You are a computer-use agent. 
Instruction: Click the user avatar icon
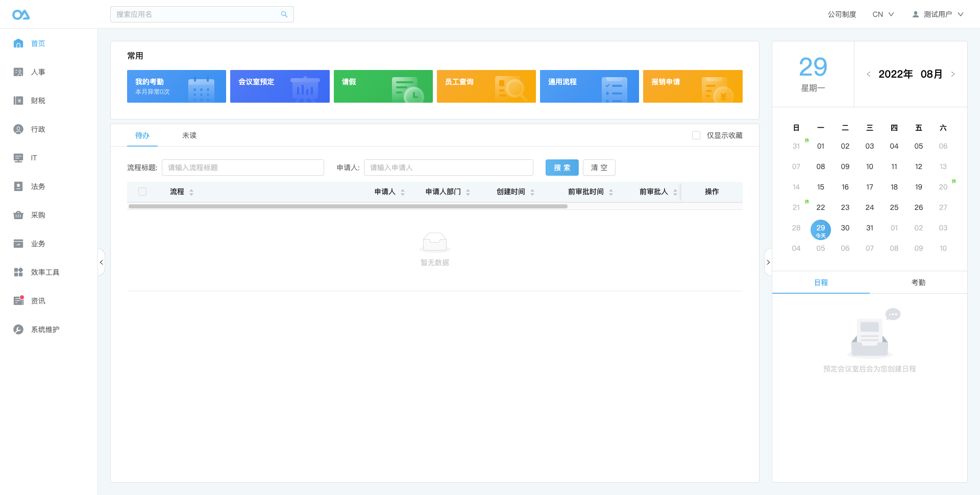click(916, 14)
